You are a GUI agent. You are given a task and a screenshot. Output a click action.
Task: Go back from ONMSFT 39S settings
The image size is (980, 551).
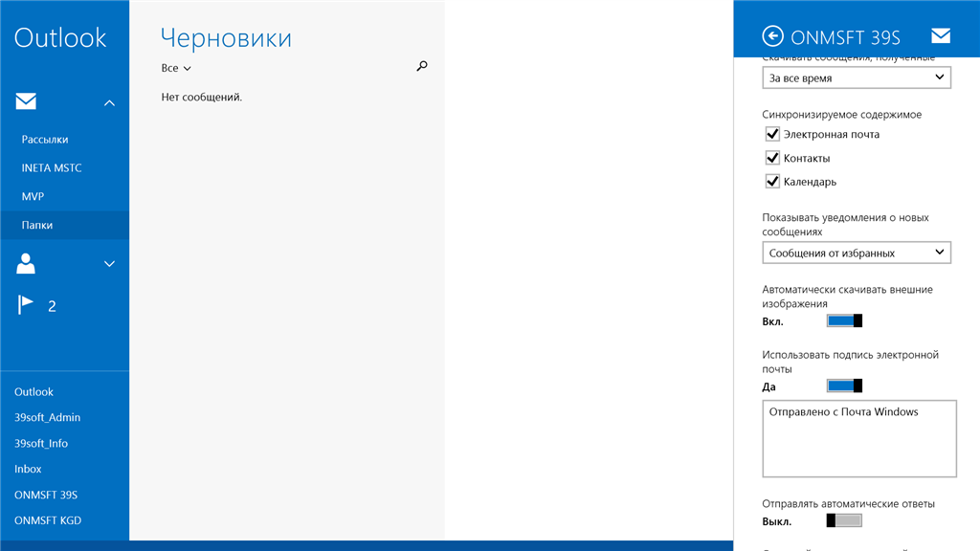772,36
